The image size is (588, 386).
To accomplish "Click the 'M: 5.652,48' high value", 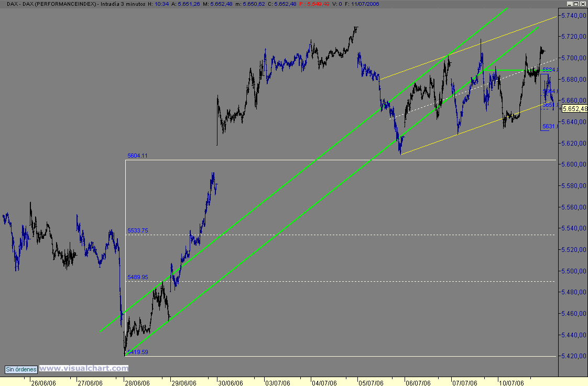I will pos(217,4).
